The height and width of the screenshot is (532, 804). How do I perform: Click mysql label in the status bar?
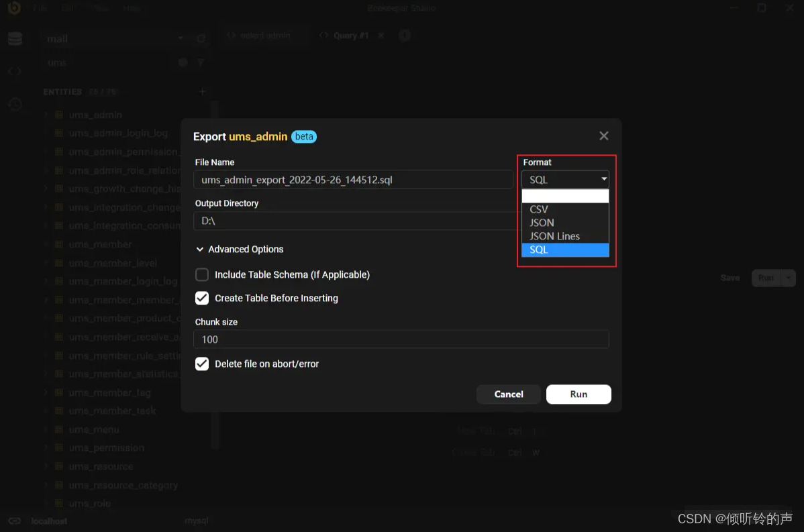(x=197, y=521)
